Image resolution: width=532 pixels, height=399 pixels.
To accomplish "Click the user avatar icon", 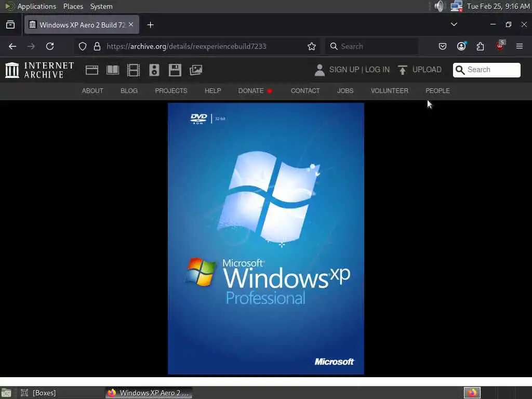I will coord(320,70).
